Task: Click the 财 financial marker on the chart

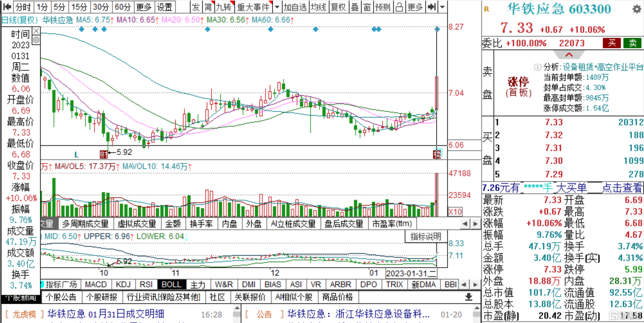Action: 103,154
